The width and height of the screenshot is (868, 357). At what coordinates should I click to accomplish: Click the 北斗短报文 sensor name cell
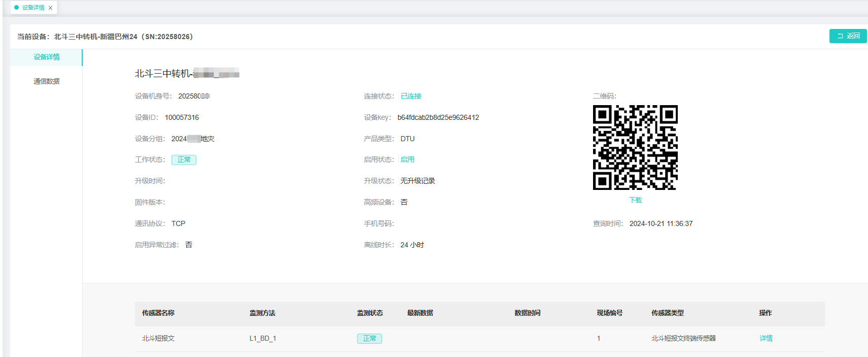[x=158, y=339]
